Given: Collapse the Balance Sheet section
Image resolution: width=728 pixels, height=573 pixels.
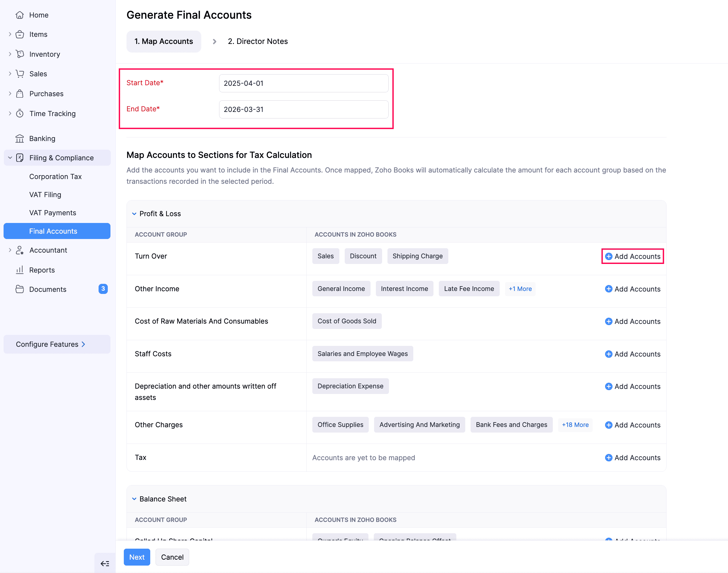Looking at the screenshot, I should tap(134, 499).
